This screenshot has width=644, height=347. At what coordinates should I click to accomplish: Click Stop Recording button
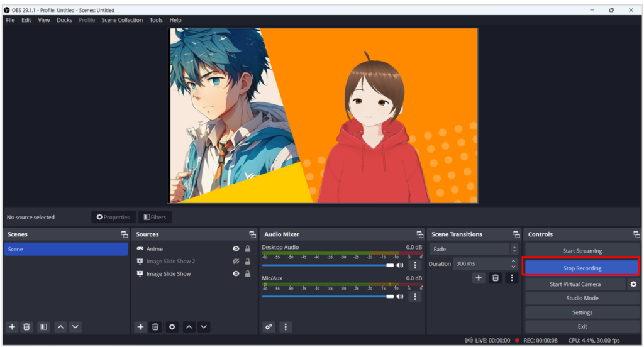coord(582,268)
